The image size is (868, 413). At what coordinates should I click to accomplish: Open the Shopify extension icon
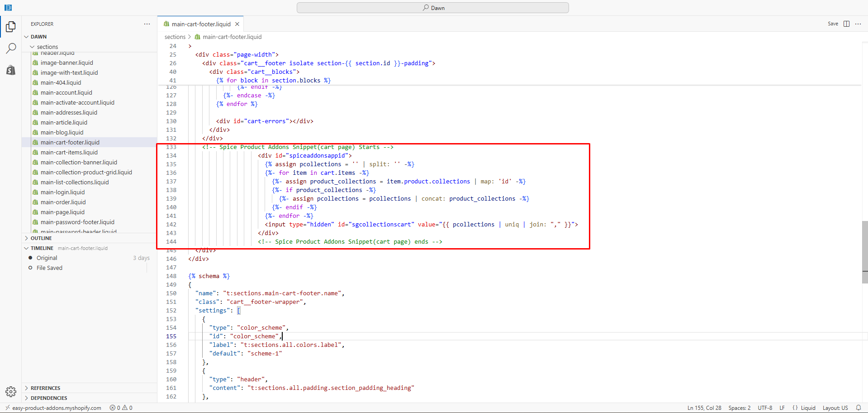pyautogui.click(x=11, y=70)
